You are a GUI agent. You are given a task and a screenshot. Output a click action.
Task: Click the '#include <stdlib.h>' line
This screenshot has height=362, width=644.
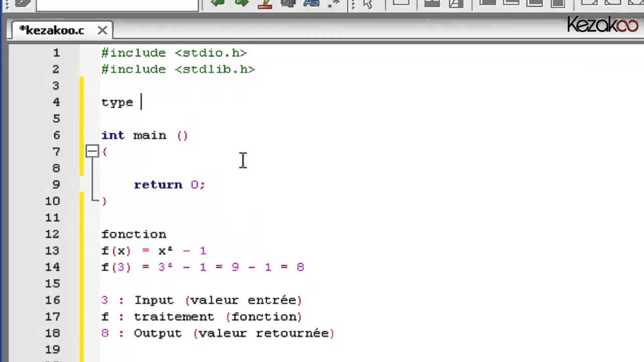click(178, 69)
